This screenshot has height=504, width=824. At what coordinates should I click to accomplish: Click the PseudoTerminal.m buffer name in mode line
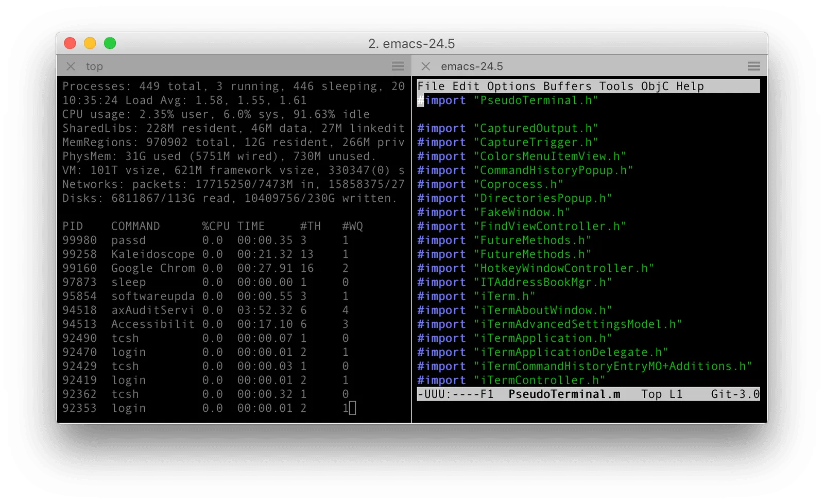tap(564, 394)
